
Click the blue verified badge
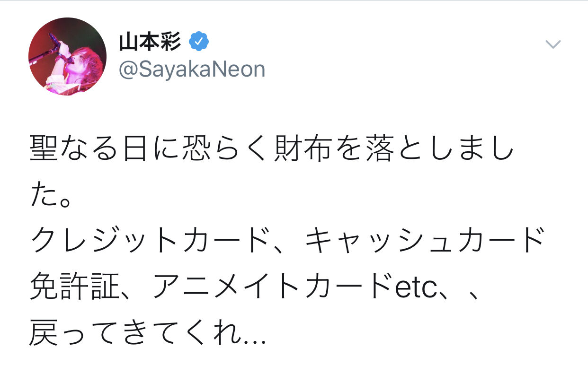199,43
